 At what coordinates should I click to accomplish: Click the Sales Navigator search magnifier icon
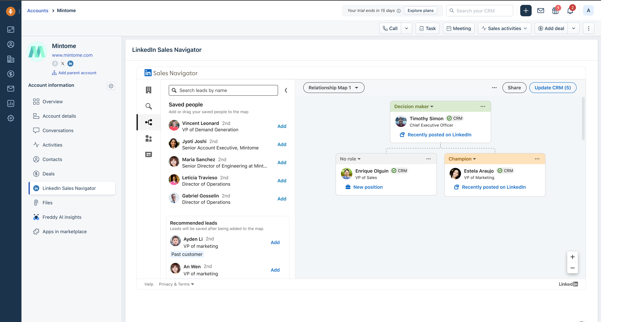pos(148,106)
